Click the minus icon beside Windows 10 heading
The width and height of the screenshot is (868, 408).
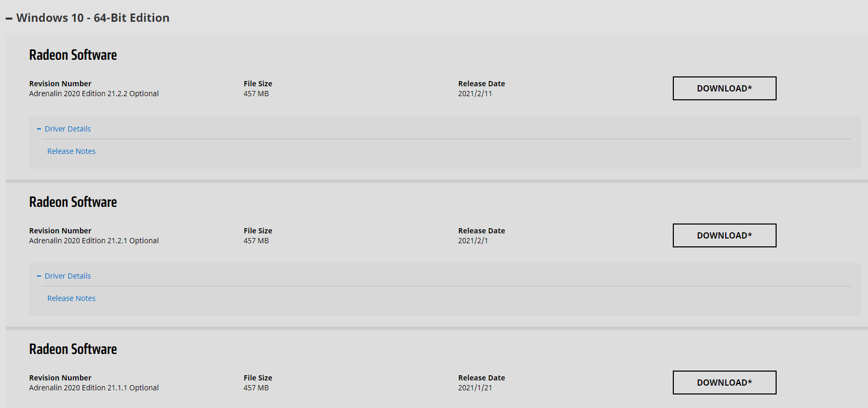coord(9,19)
